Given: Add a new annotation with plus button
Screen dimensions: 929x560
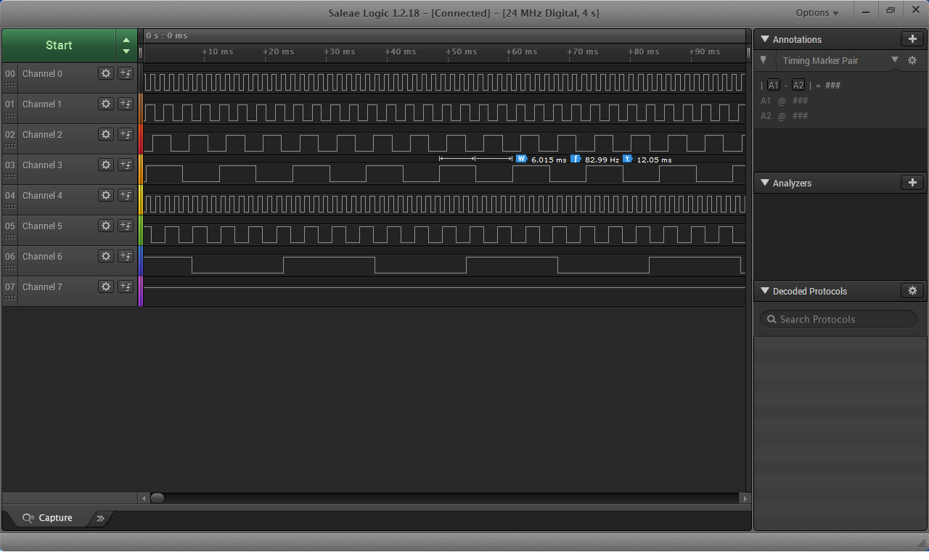Looking at the screenshot, I should [912, 39].
